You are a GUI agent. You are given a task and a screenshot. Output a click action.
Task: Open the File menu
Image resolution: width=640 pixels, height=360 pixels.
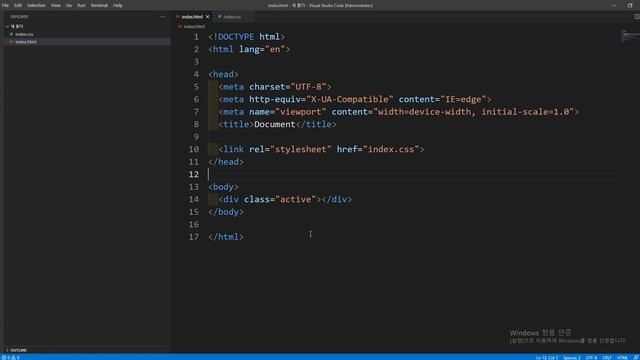[5, 5]
